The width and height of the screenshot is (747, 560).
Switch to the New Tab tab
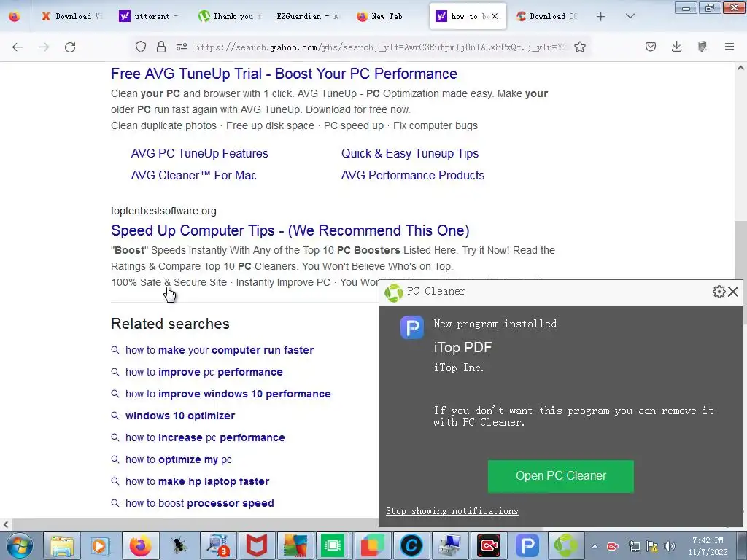pyautogui.click(x=387, y=16)
